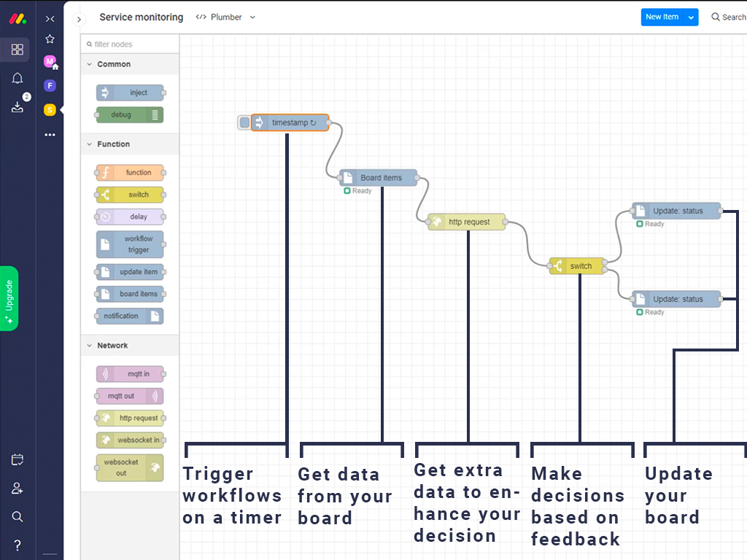Select the board items palette node
The image size is (747, 560).
pos(130,294)
